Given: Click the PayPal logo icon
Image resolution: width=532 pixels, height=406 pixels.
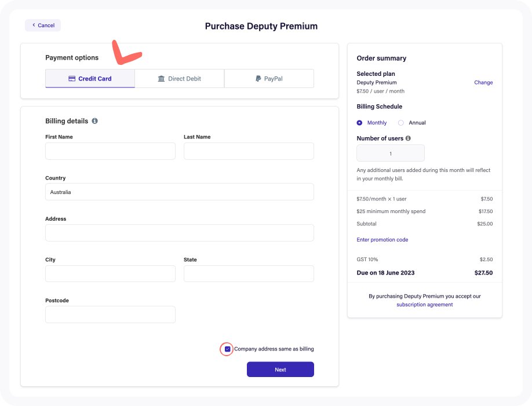Looking at the screenshot, I should (x=257, y=78).
